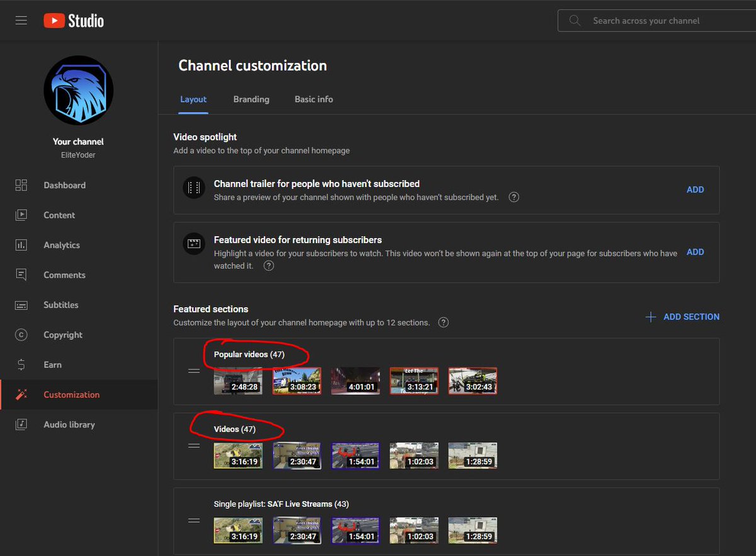Image resolution: width=756 pixels, height=556 pixels.
Task: Click ADD for Channel trailer
Action: point(695,190)
